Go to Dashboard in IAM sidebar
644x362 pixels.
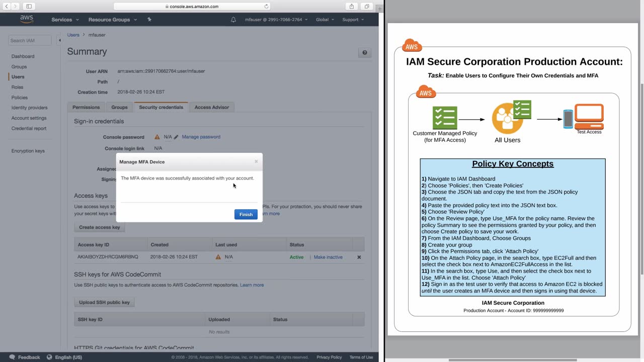pos(23,56)
